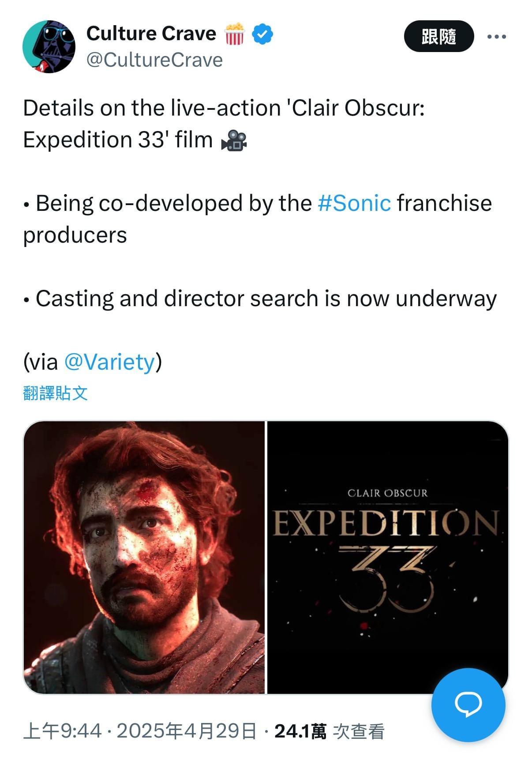Viewport: 532px width, 764px height.
Task: Click the Culture Crave display name
Action: click(x=151, y=34)
